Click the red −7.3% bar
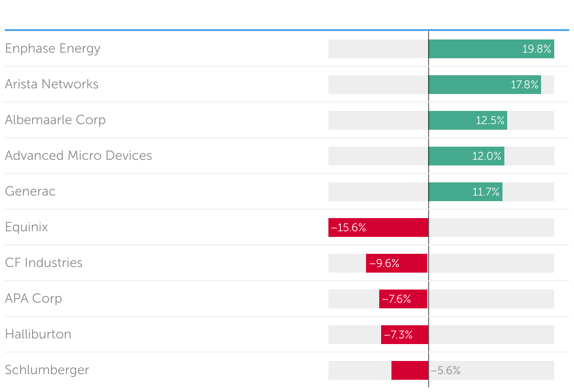Viewport: 574px width, 392px height. (405, 335)
